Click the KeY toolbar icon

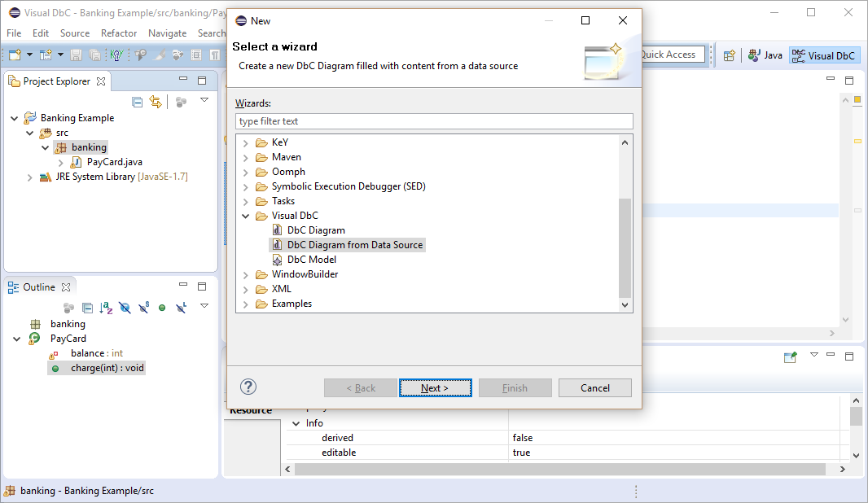[116, 55]
